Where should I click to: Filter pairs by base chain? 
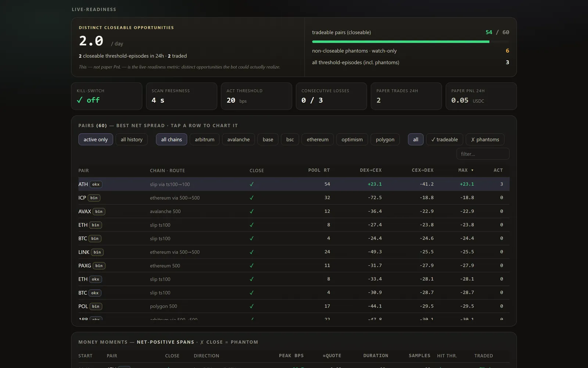point(268,139)
